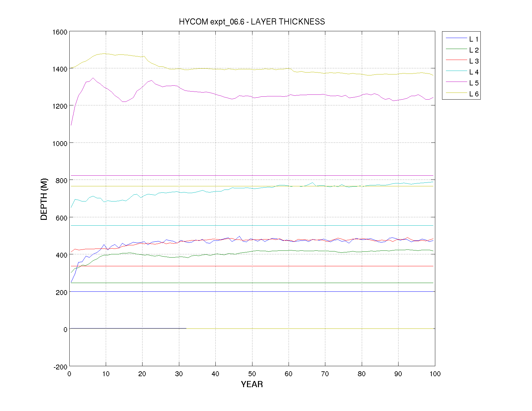Click the 100 tick label on year axis

pos(435,374)
